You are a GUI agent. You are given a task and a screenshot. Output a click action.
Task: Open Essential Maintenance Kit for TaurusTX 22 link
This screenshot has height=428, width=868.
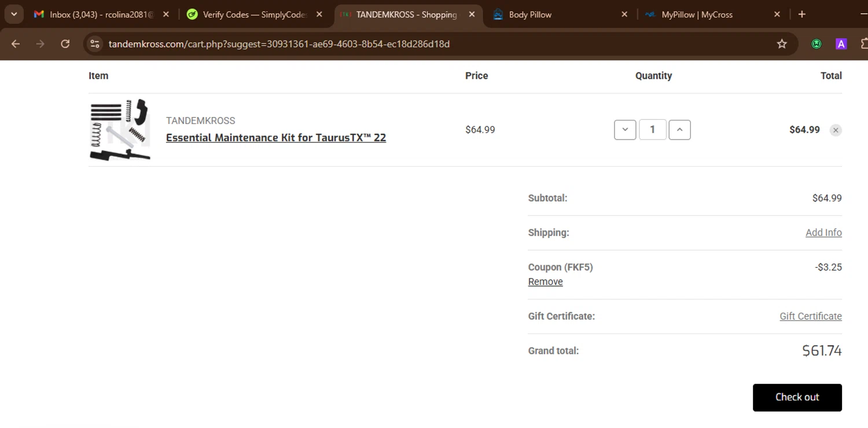(276, 138)
